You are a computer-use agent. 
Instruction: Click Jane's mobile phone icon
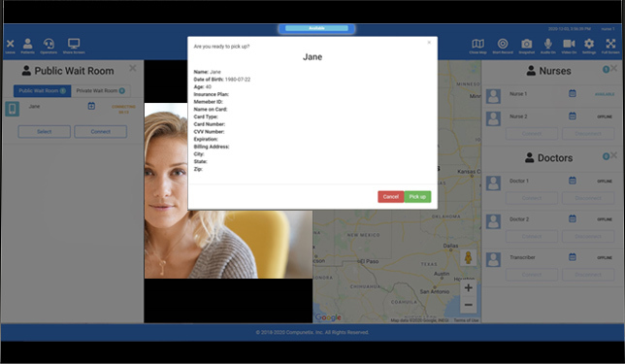tap(12, 109)
